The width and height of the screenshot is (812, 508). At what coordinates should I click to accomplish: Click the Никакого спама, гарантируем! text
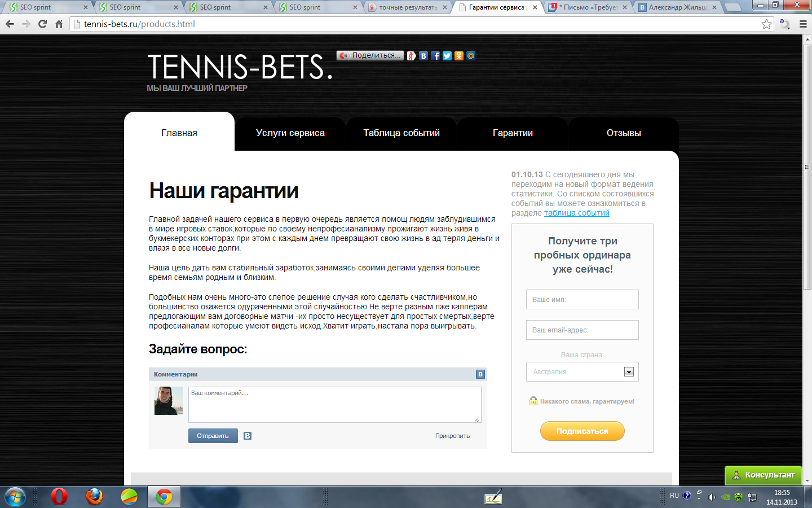click(x=587, y=401)
